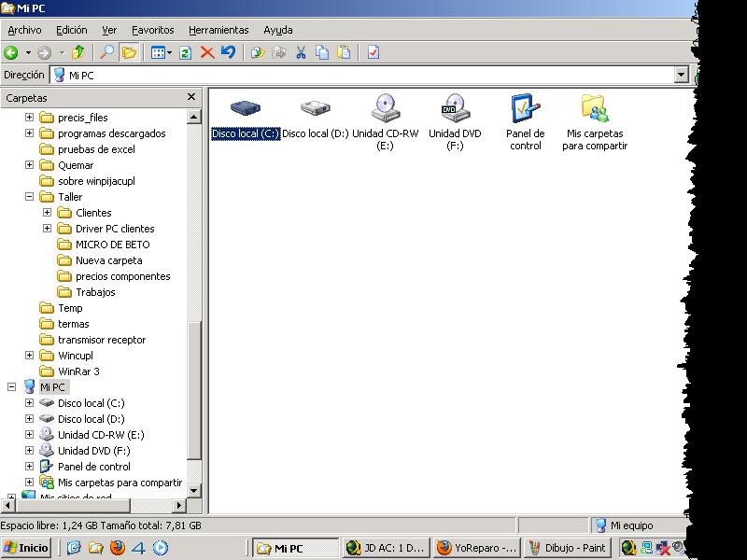The image size is (747, 560).
Task: Open the Ayuda menu
Action: pyautogui.click(x=278, y=30)
